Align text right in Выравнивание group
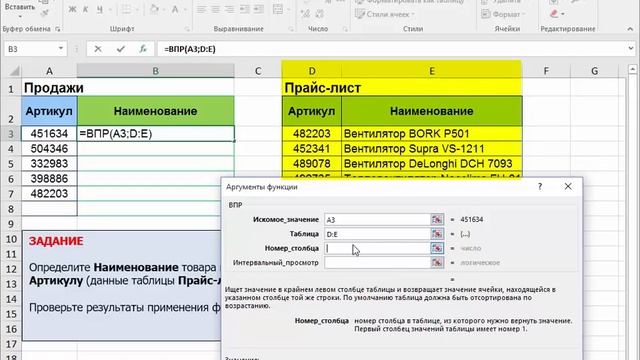This screenshot has height=360, width=640. coord(229,9)
